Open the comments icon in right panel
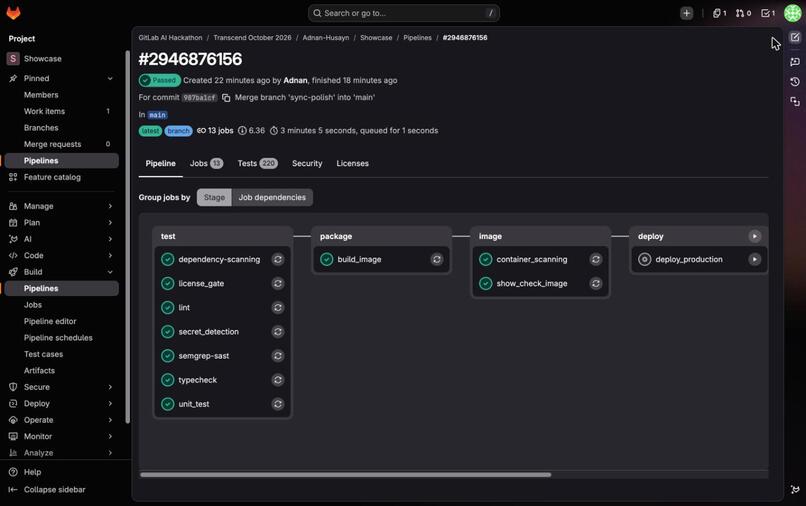This screenshot has width=806, height=506. [x=795, y=62]
